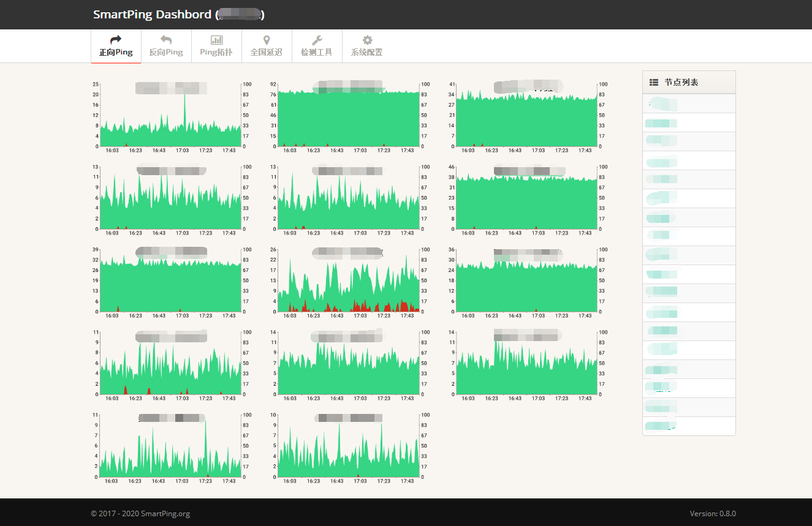812x526 pixels.
Task: Select the 全国延迟 tab label
Action: point(267,52)
